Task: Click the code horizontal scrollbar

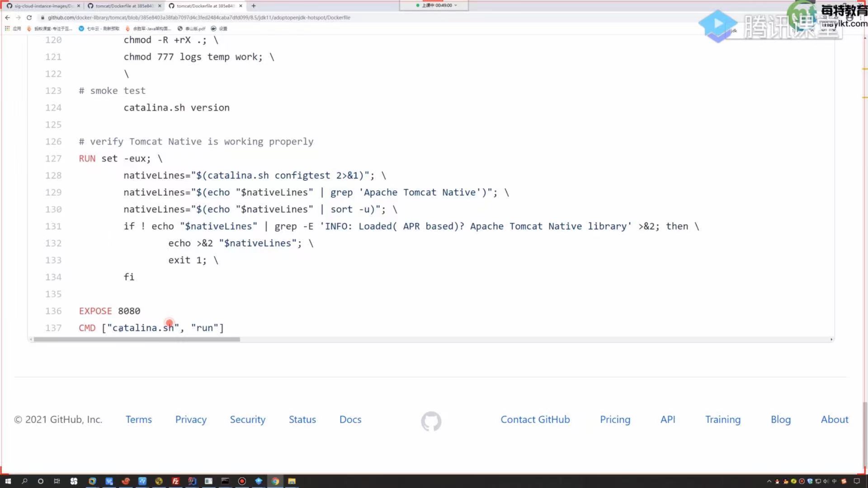Action: (137, 339)
